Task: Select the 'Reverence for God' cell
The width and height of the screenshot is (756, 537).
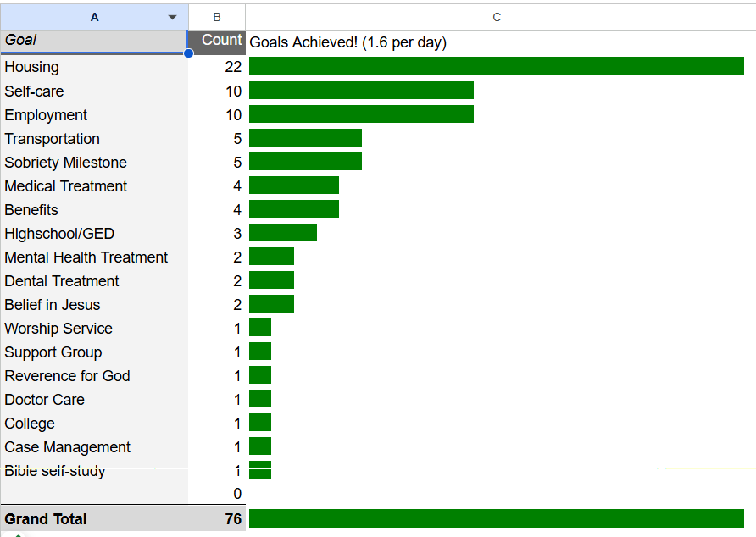Action: coord(94,375)
